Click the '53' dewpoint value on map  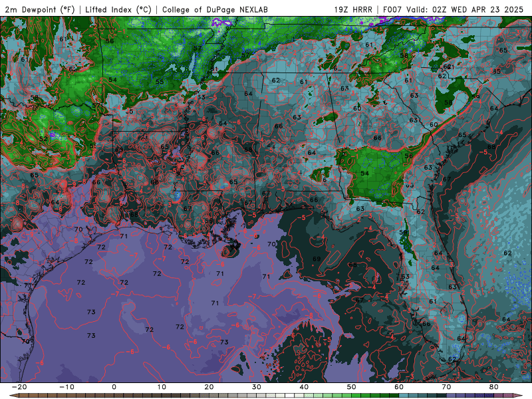(x=201, y=97)
